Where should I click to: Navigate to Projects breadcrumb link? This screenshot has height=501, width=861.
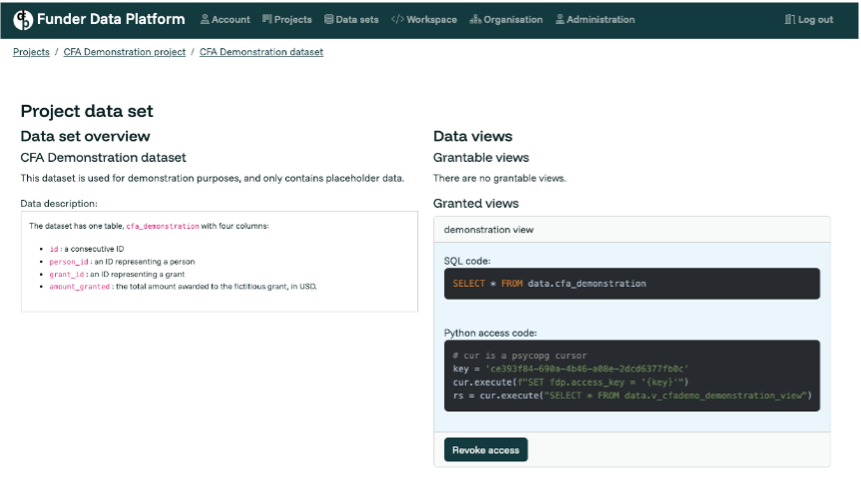(31, 52)
